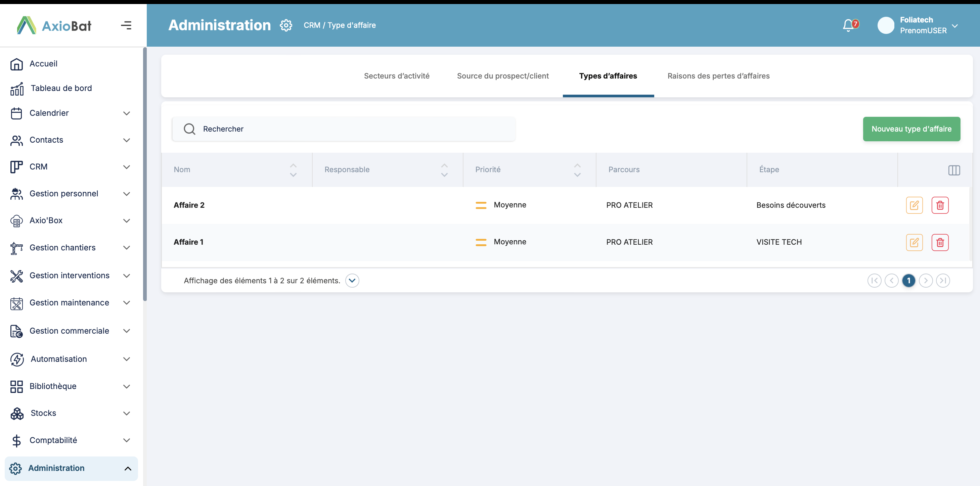
Task: Click the Administration gear icon in header
Action: (286, 26)
